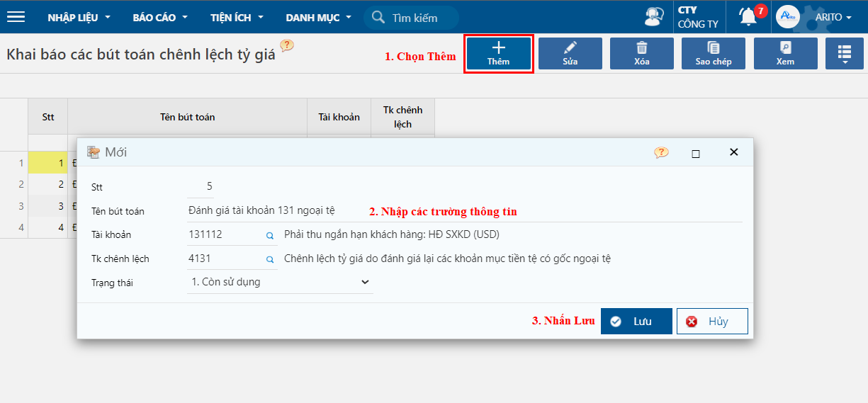Open the hamburger navigation menu
This screenshot has width=868, height=403.
[16, 17]
